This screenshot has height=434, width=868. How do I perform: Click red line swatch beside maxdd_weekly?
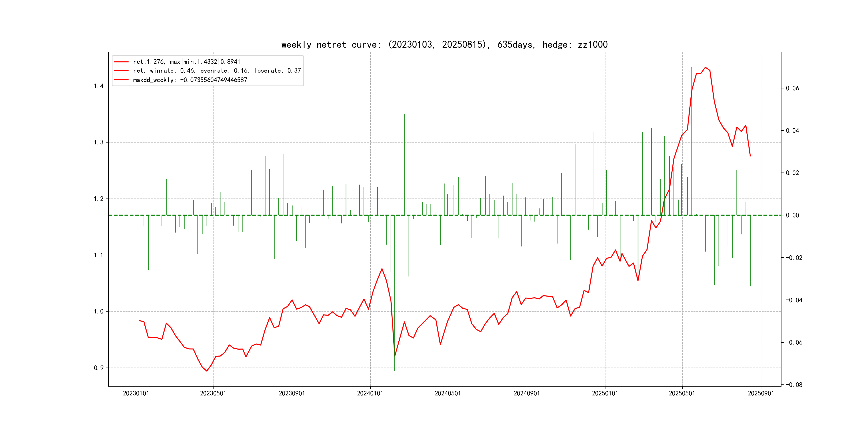click(121, 80)
